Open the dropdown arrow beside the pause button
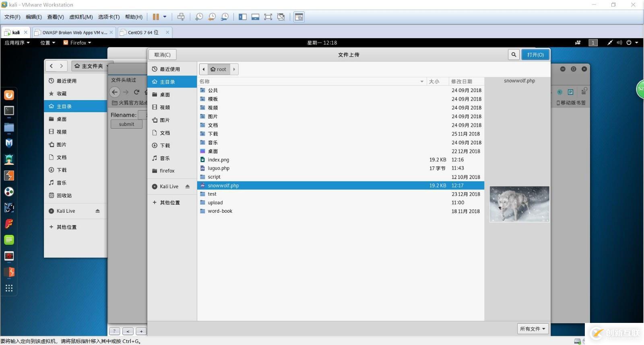Image resolution: width=644 pixels, height=345 pixels. click(x=165, y=17)
